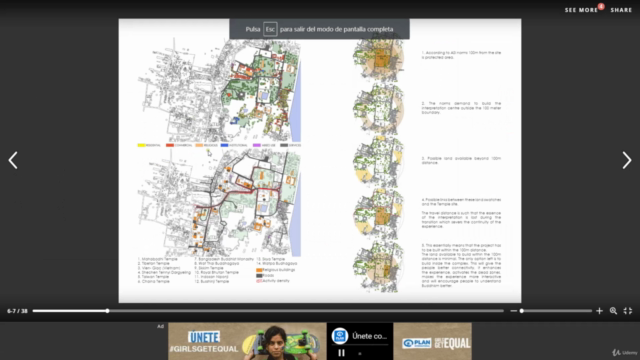Go to the next page arrow
Image resolution: width=640 pixels, height=360 pixels.
(627, 160)
